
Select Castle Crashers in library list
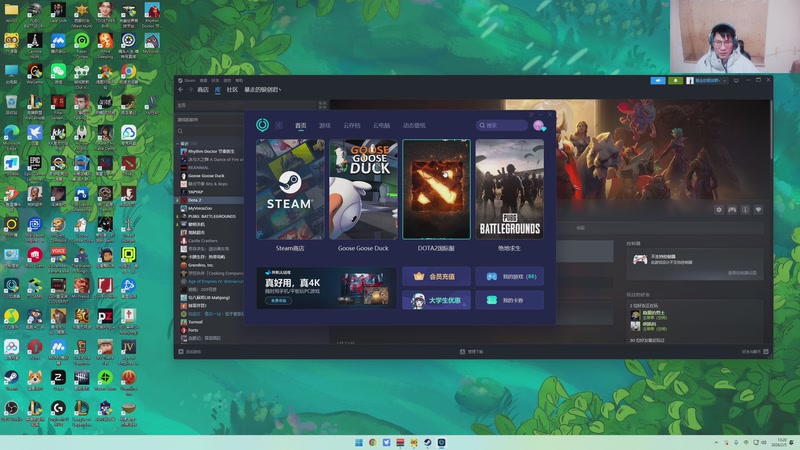click(x=202, y=241)
